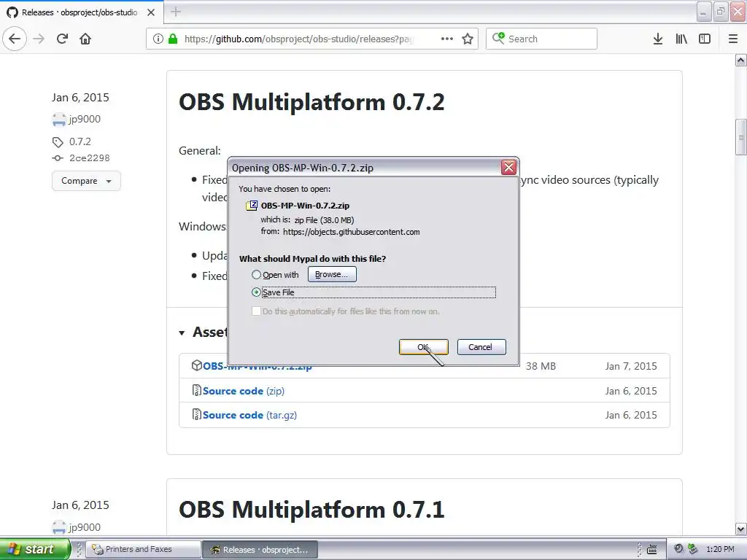Open a new browser tab
Image resolution: width=747 pixels, height=560 pixels.
(176, 12)
